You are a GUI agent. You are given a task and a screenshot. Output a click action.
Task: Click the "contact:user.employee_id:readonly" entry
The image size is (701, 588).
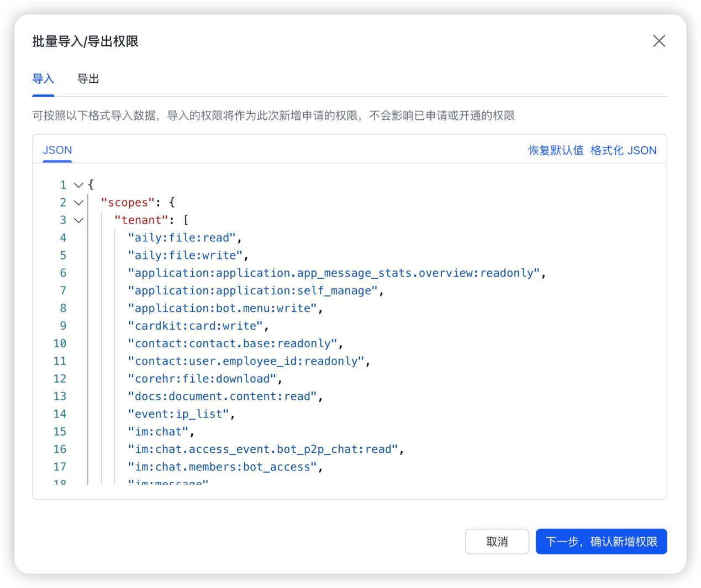click(x=245, y=361)
